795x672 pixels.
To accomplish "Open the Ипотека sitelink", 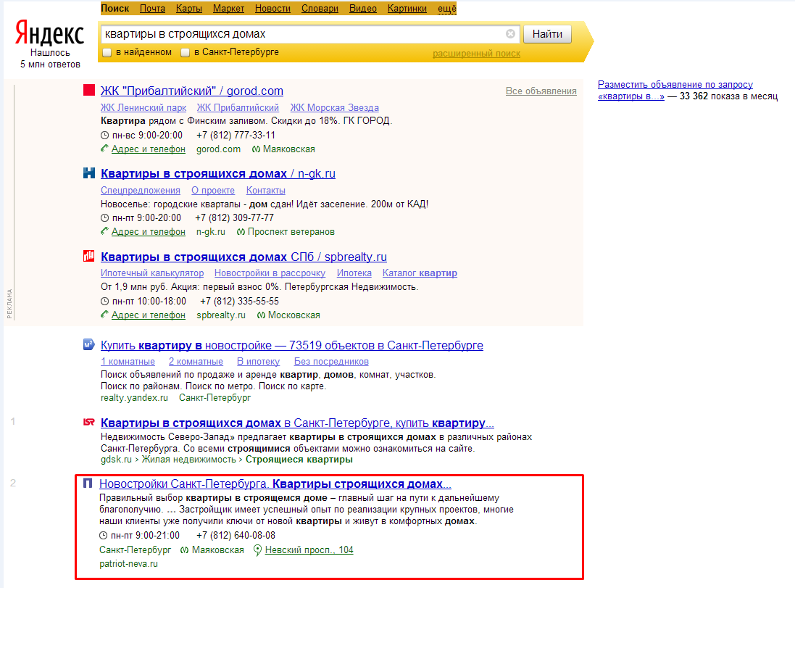I will tap(354, 273).
